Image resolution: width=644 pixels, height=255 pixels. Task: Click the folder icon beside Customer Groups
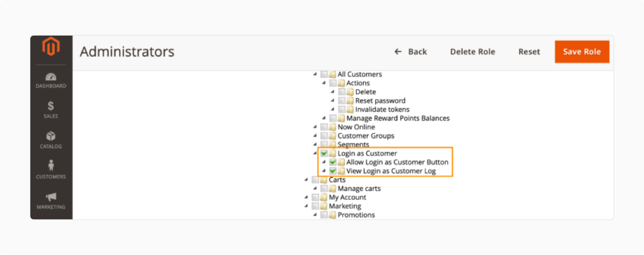(x=332, y=136)
